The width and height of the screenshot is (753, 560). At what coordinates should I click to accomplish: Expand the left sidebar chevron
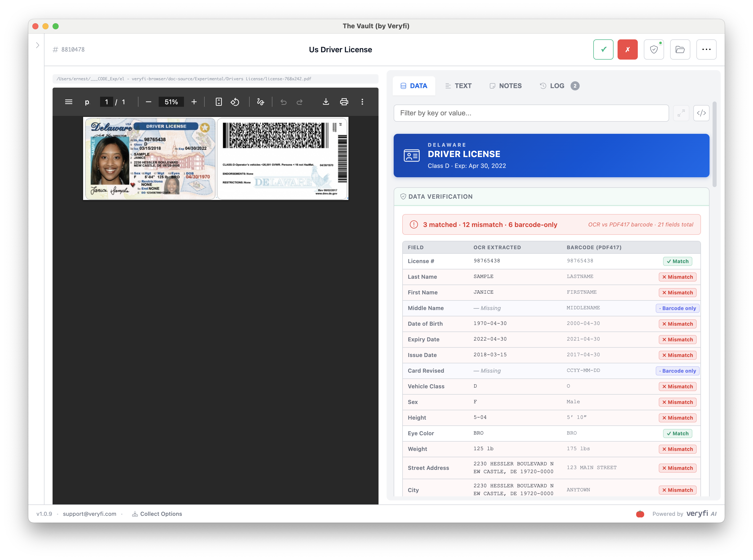coord(38,45)
